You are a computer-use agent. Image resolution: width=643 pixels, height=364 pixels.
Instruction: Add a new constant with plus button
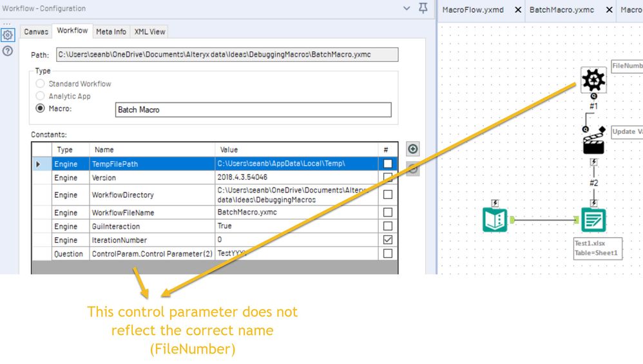click(x=413, y=149)
